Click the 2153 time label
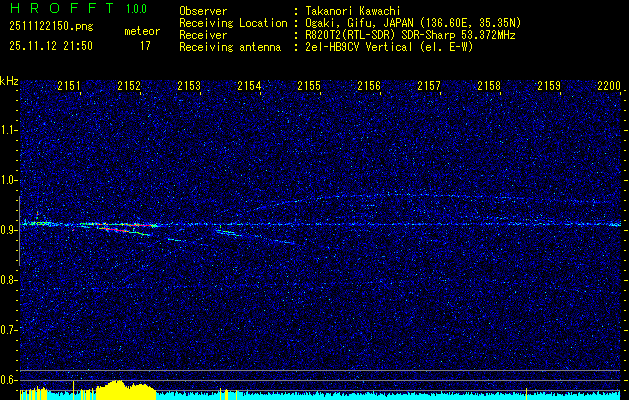The height and width of the screenshot is (400, 629). click(x=188, y=87)
